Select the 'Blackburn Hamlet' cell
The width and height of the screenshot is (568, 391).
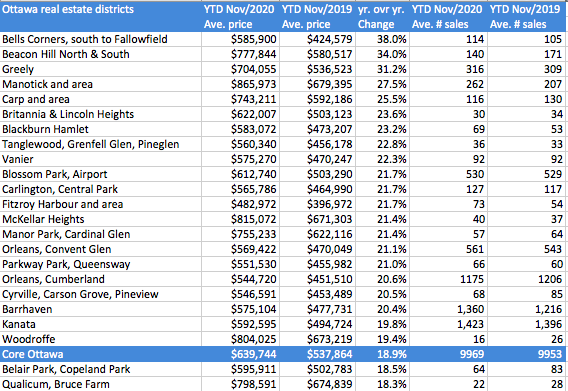point(101,129)
